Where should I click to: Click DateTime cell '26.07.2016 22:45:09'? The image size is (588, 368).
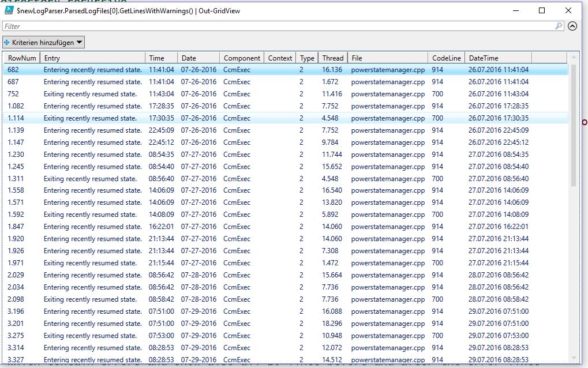(x=499, y=130)
